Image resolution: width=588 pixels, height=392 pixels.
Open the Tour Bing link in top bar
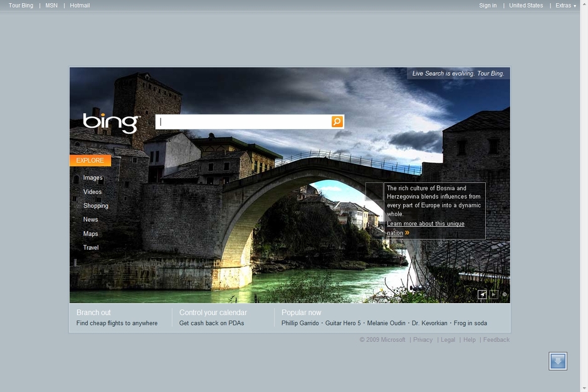click(21, 6)
